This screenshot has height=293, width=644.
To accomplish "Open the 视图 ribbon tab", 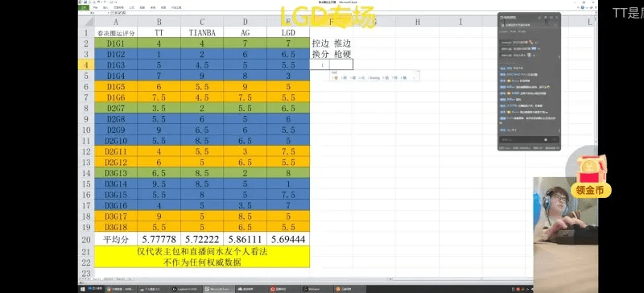I will (163, 7).
